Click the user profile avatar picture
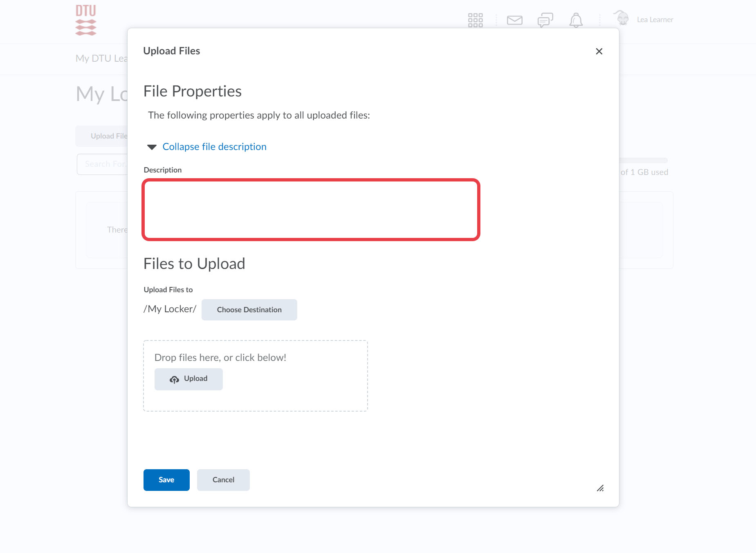The height and width of the screenshot is (553, 756). 622,18
